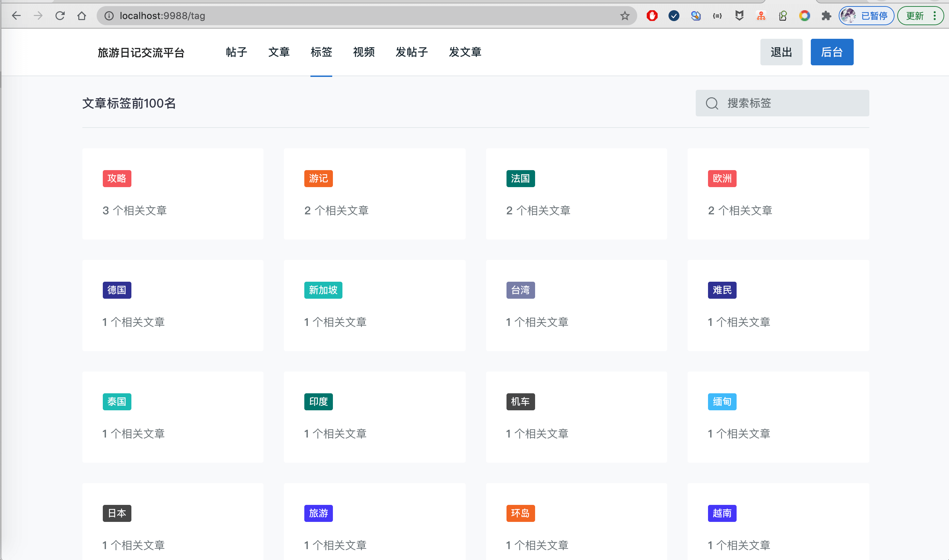The width and height of the screenshot is (949, 560).
Task: Open the 发帖子 navigation tab
Action: click(412, 52)
